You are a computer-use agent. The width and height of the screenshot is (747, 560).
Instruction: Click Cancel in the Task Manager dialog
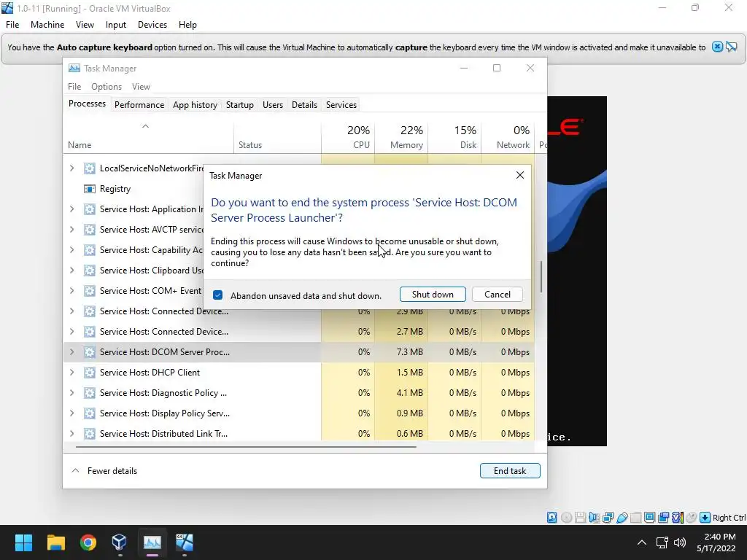click(x=498, y=295)
